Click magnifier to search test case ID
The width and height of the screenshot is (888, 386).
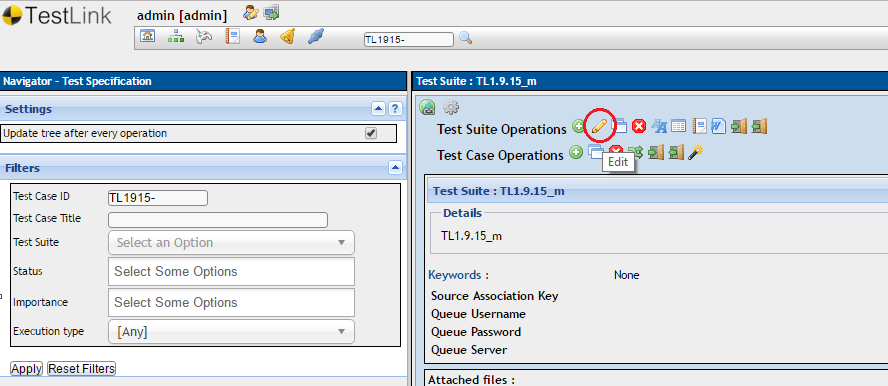(466, 38)
